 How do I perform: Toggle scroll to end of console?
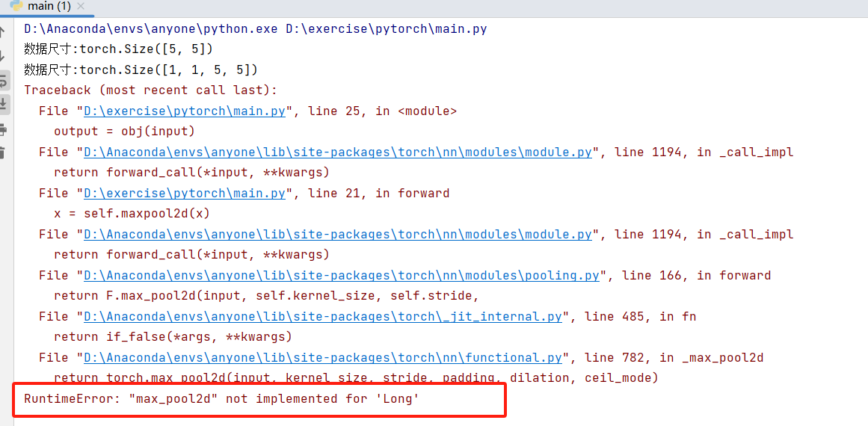[x=3, y=103]
